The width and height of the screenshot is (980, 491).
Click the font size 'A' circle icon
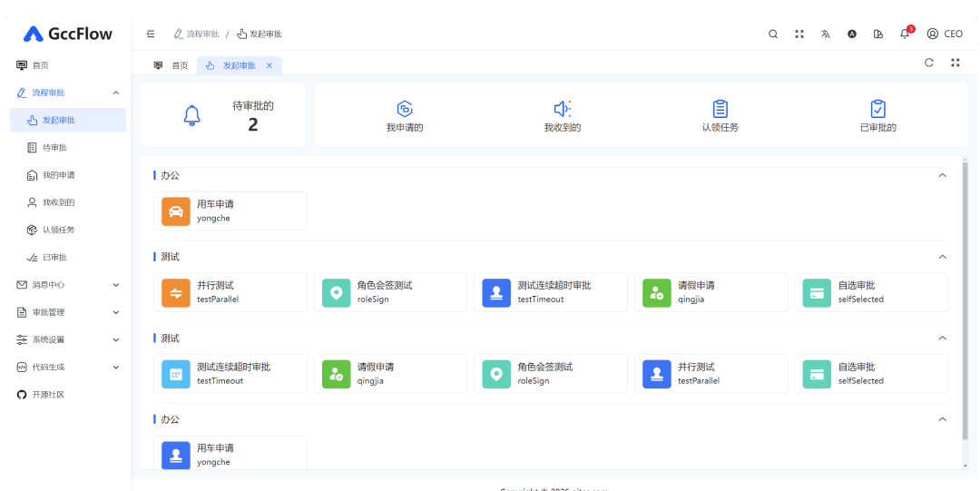pyautogui.click(x=852, y=34)
